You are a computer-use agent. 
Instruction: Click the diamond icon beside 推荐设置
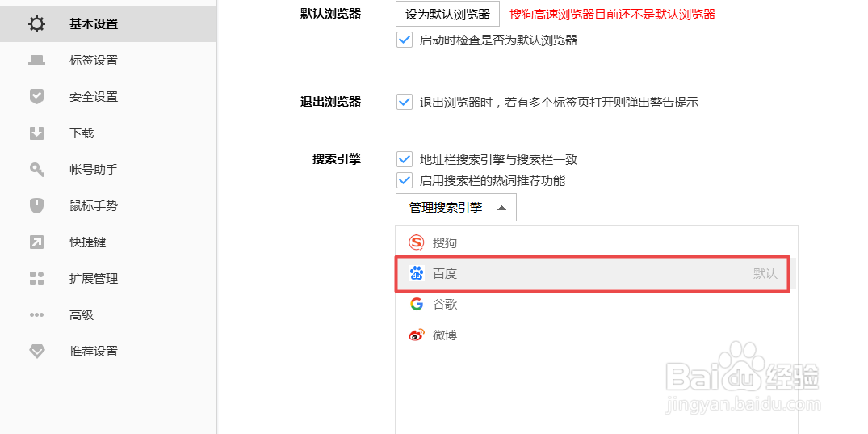(x=36, y=352)
